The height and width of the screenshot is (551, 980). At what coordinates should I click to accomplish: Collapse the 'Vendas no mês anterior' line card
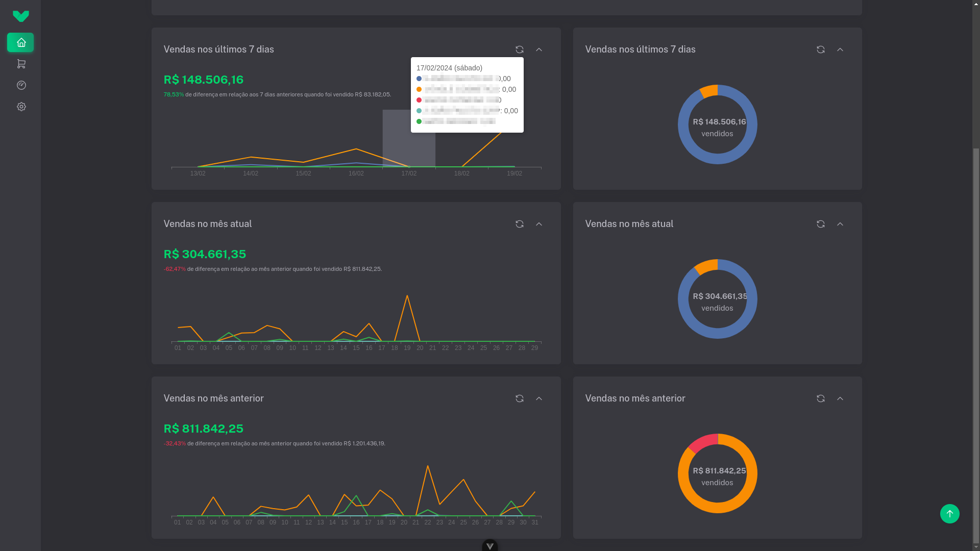click(x=538, y=398)
